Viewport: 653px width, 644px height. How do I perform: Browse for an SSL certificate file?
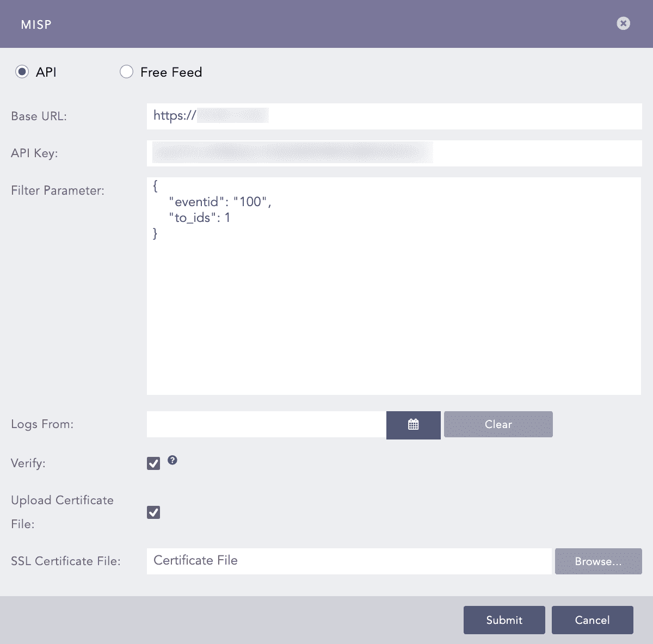coord(598,561)
